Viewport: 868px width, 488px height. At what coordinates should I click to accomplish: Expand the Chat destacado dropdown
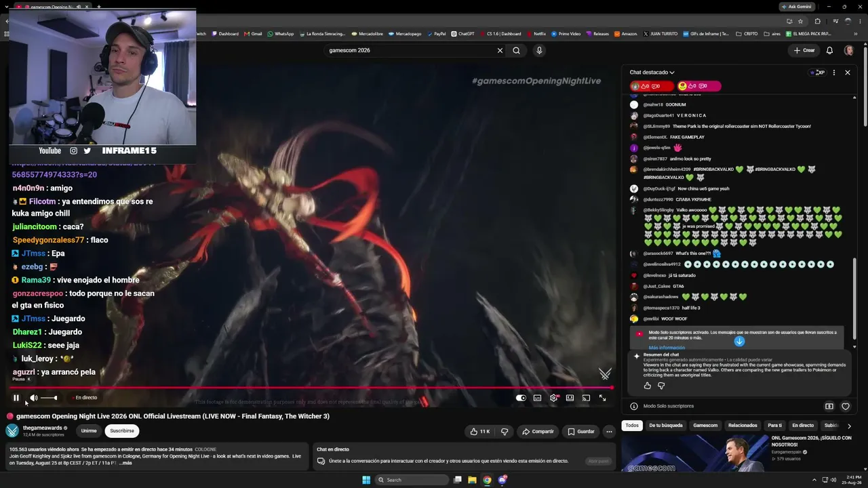click(x=652, y=73)
